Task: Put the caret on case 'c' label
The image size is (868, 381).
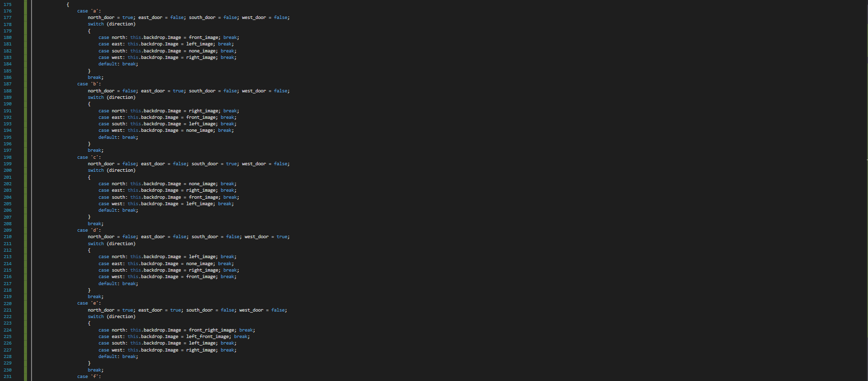Action: (89, 157)
